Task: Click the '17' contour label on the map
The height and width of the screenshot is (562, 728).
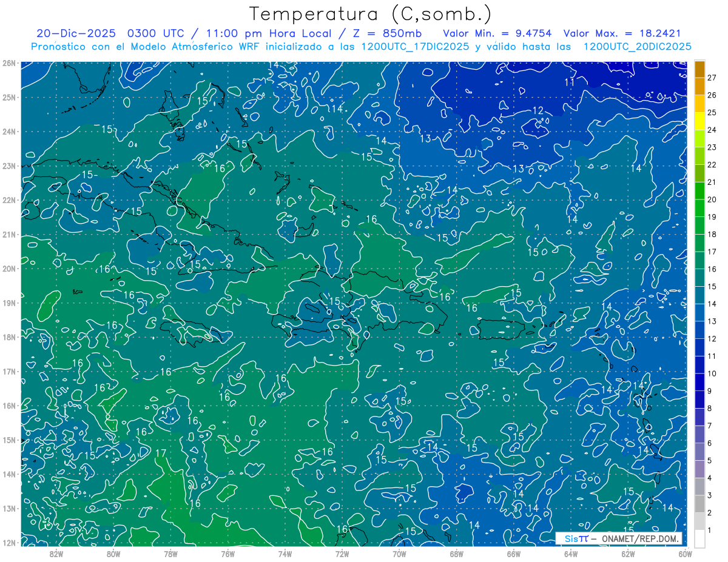Action: 161,453
